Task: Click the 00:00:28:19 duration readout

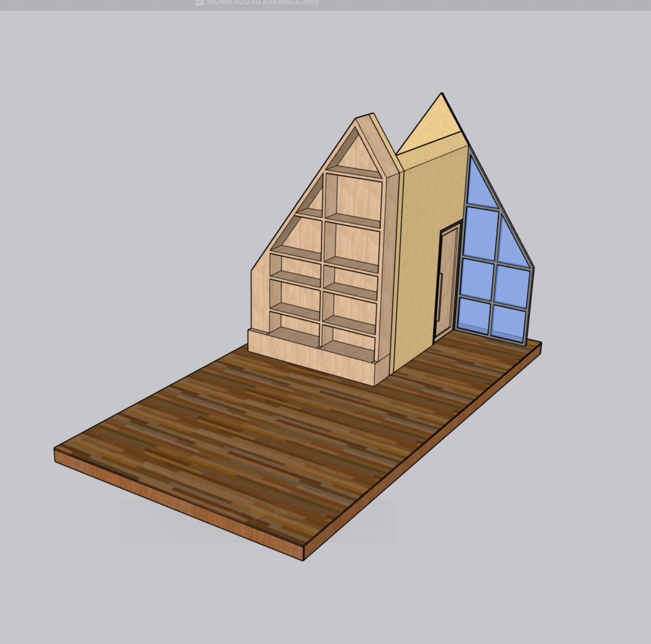Action: 367,533
